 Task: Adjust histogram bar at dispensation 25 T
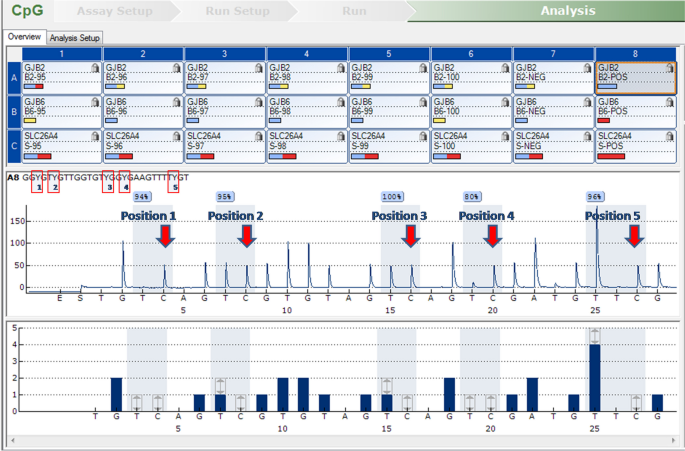click(595, 336)
